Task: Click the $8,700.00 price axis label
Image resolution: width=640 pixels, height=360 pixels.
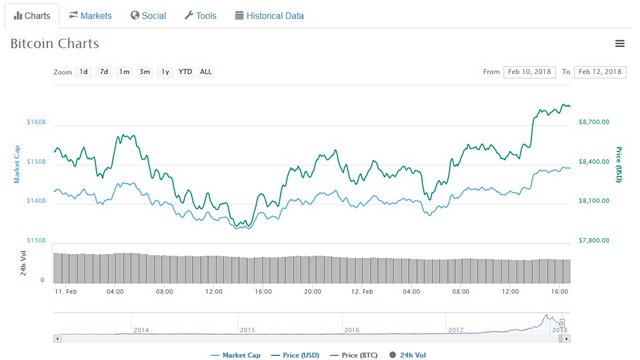Action: pos(594,122)
